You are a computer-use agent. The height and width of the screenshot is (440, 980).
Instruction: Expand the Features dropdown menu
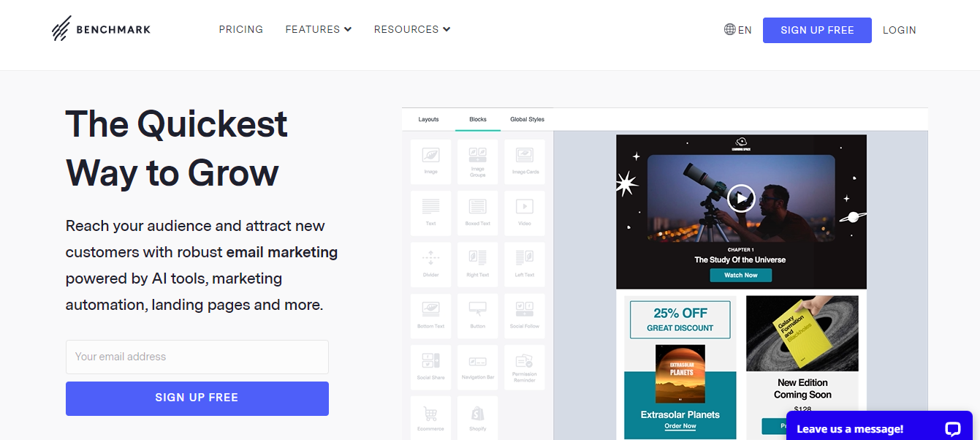[x=318, y=29]
